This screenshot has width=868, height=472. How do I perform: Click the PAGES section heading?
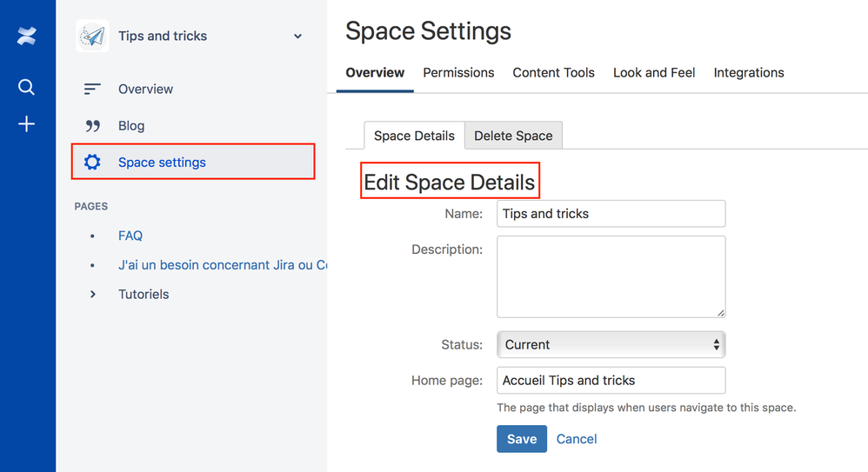91,206
